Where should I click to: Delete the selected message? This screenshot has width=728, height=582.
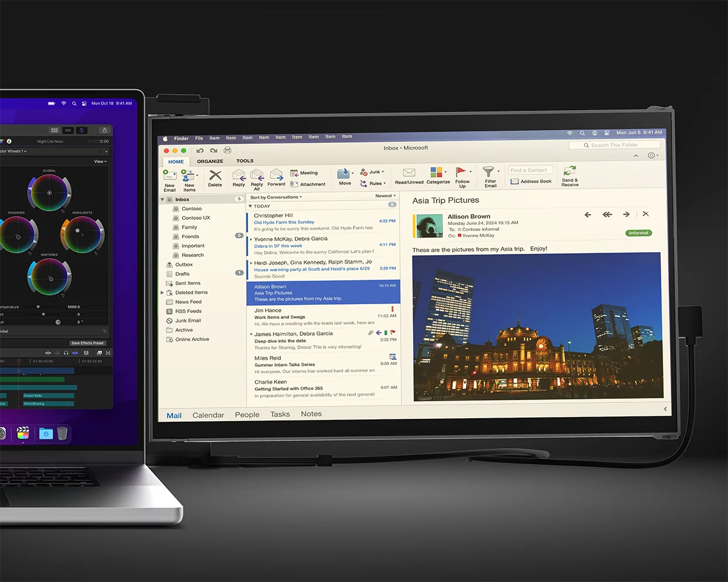tap(215, 175)
